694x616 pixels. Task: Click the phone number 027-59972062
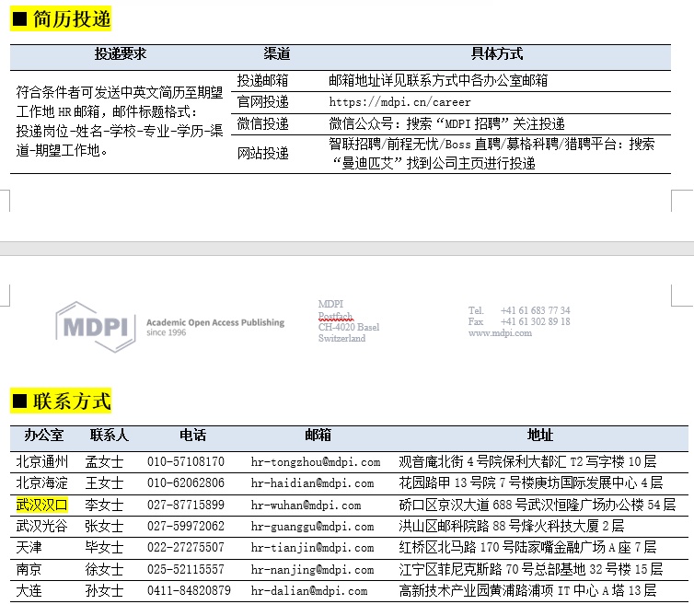[x=186, y=526]
